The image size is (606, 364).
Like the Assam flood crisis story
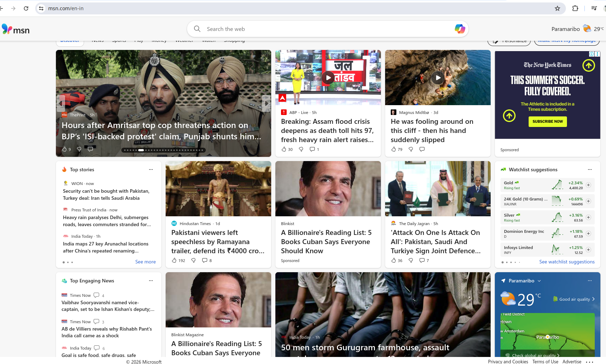tap(287, 149)
